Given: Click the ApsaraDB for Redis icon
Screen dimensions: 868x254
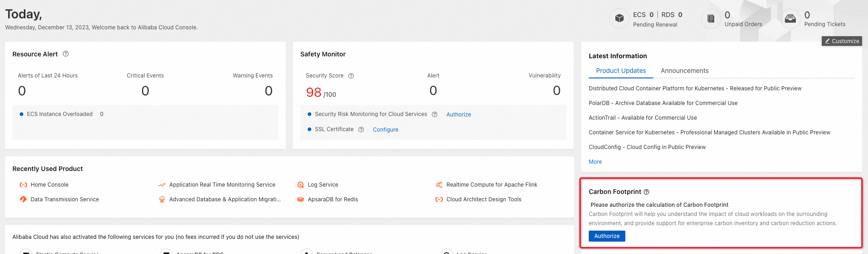Looking at the screenshot, I should pyautogui.click(x=300, y=199).
